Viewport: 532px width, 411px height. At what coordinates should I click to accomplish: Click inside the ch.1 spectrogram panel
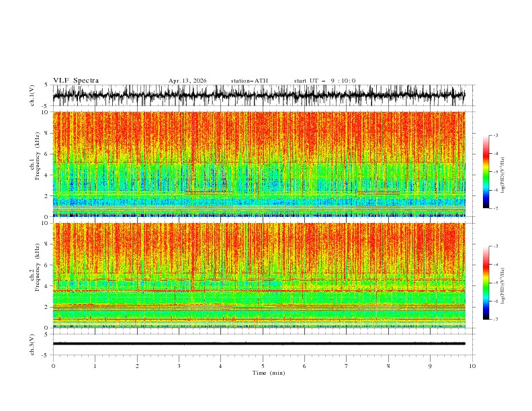[x=259, y=164]
